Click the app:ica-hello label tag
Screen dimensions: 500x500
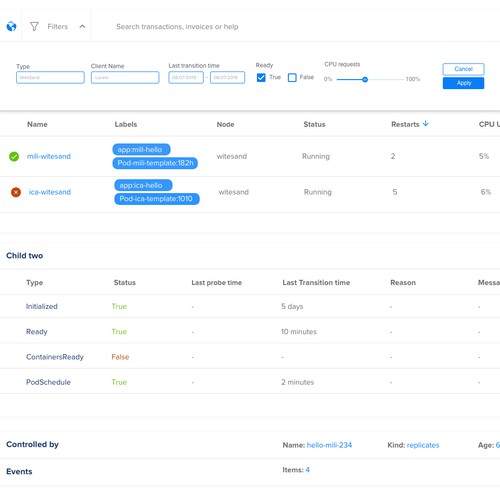point(143,185)
